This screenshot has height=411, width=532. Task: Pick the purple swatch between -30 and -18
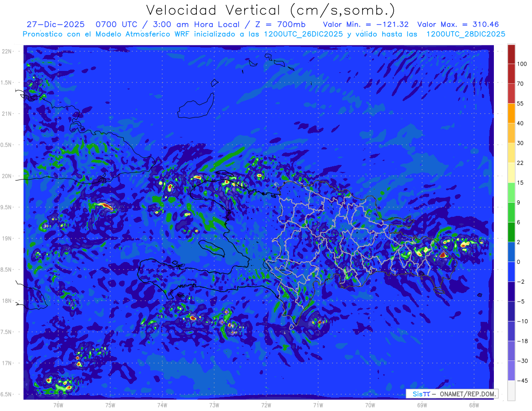pyautogui.click(x=511, y=351)
